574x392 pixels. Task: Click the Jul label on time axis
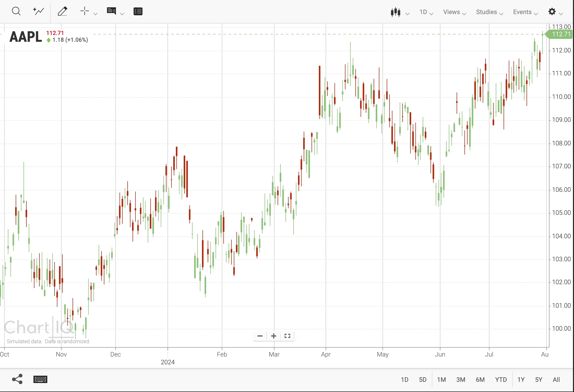point(489,354)
